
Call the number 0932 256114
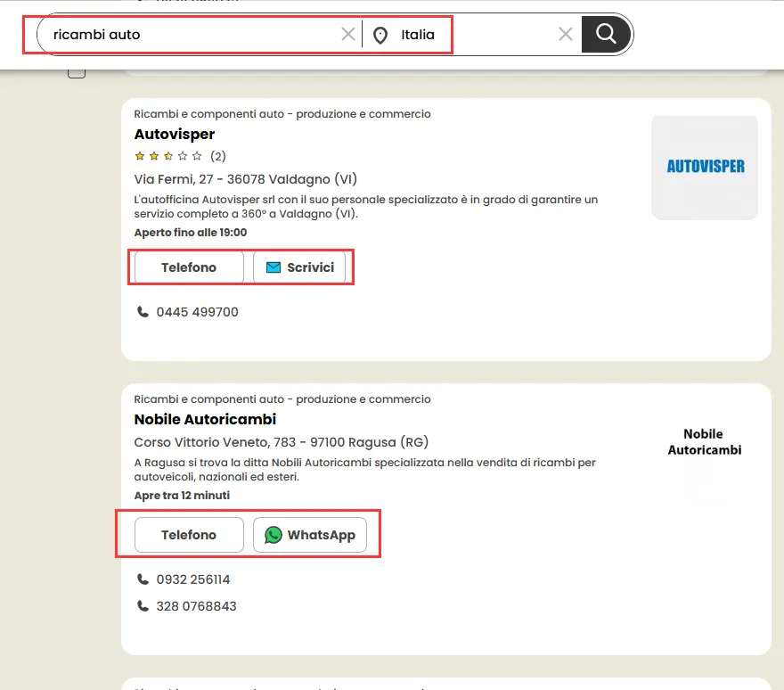192,579
